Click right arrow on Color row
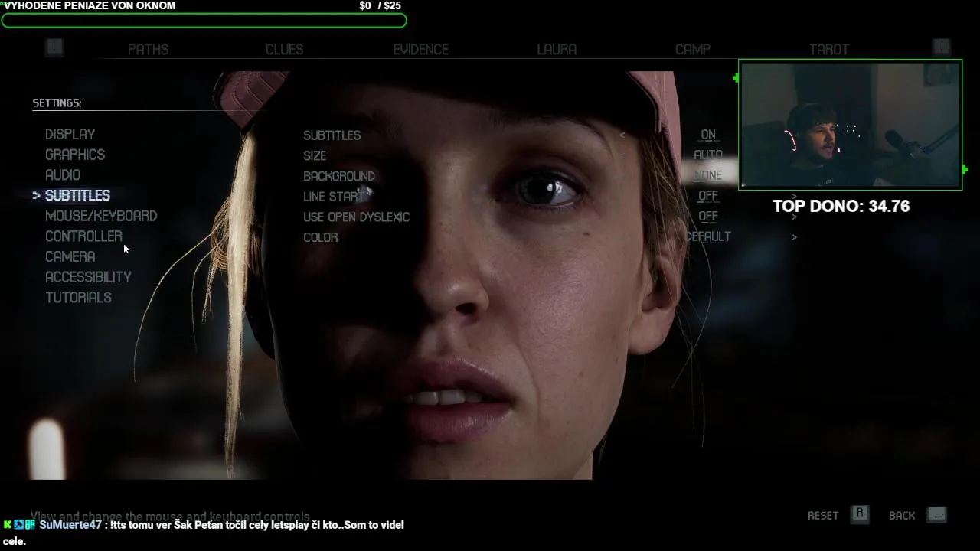This screenshot has width=980, height=551. click(x=794, y=237)
